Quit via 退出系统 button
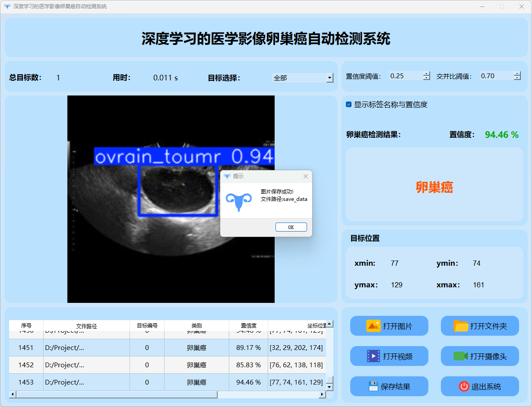Viewport: 532px width, 407px height. (480, 386)
